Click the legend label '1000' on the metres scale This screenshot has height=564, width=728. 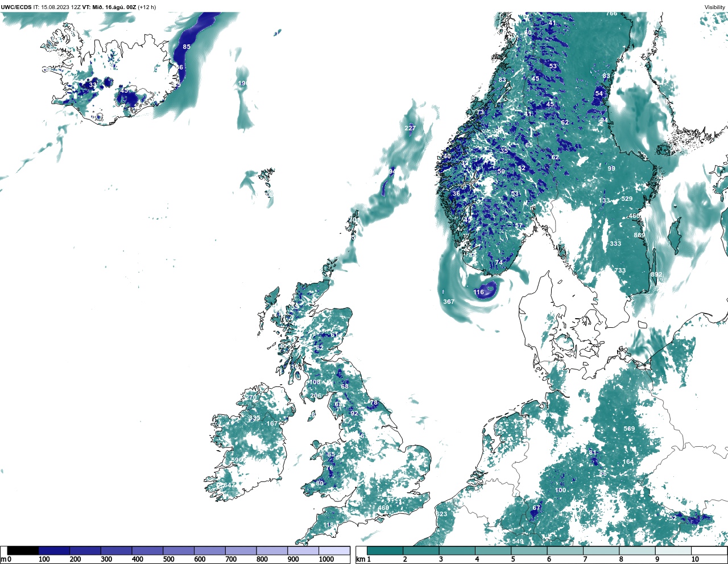[326, 559]
